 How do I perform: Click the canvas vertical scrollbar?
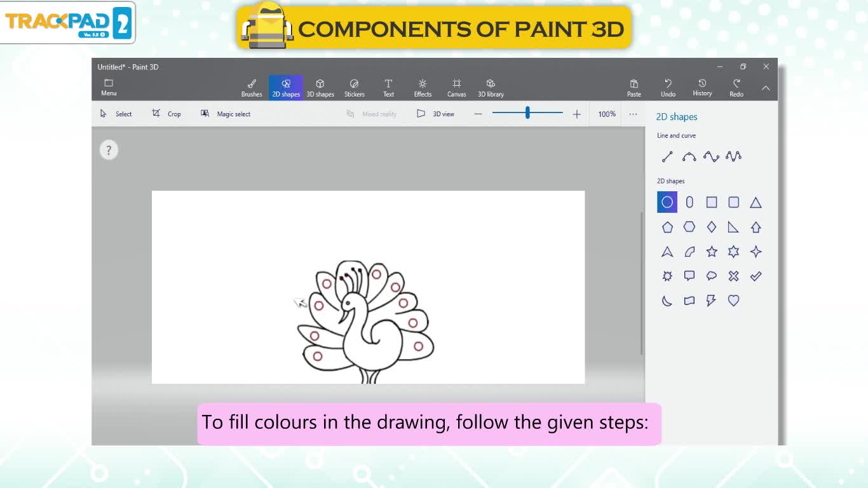[x=642, y=283]
